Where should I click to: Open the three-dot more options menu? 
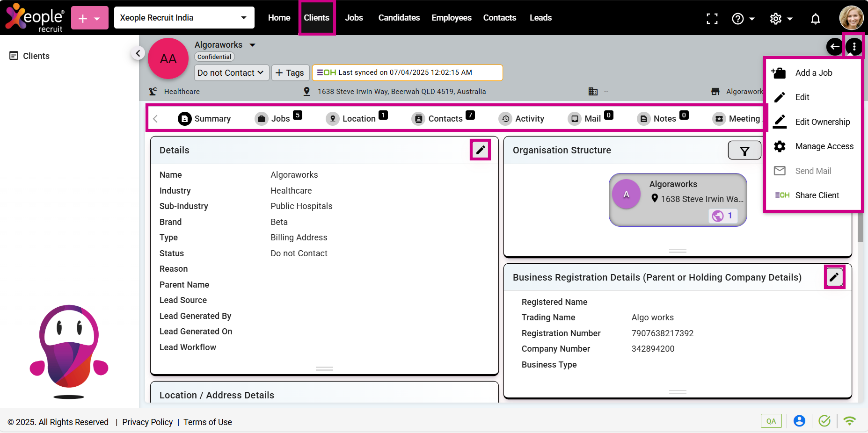[854, 46]
